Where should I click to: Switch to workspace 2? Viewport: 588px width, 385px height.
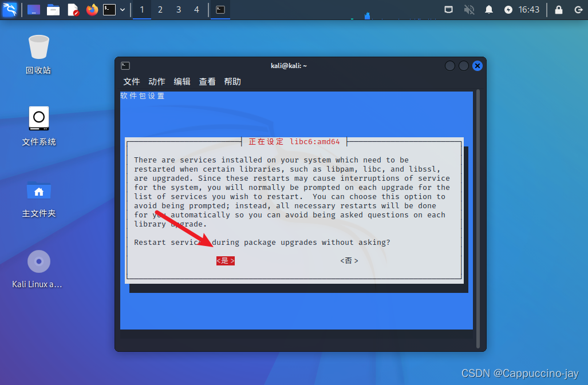pos(160,10)
